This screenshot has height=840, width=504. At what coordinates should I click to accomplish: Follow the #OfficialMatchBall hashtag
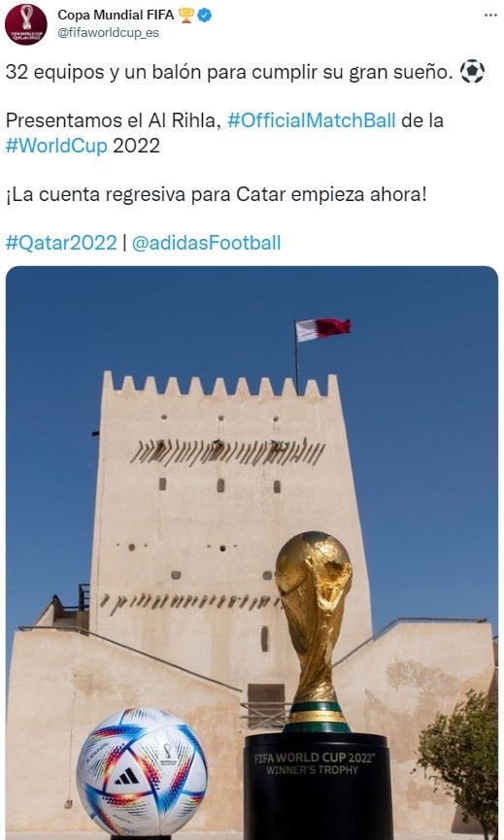tap(311, 120)
